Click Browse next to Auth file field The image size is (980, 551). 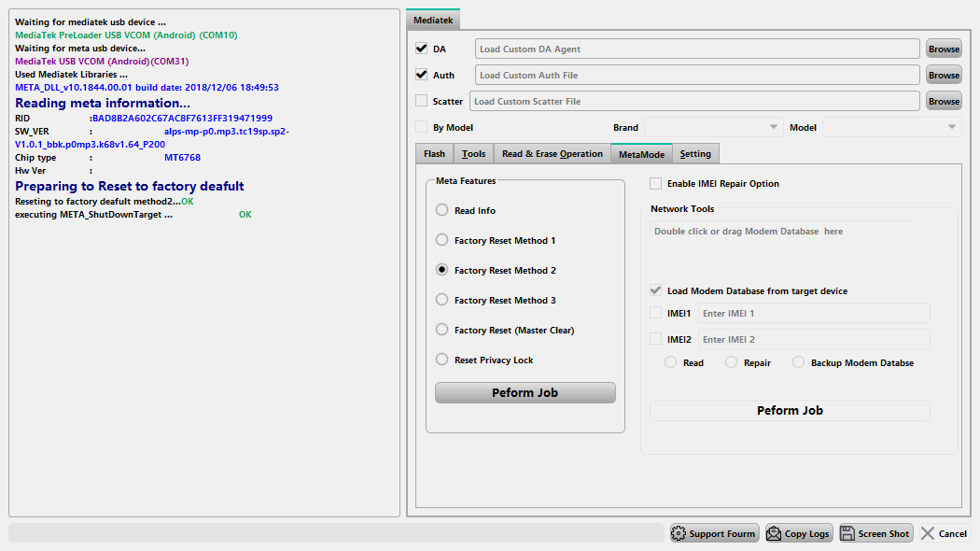click(x=944, y=75)
